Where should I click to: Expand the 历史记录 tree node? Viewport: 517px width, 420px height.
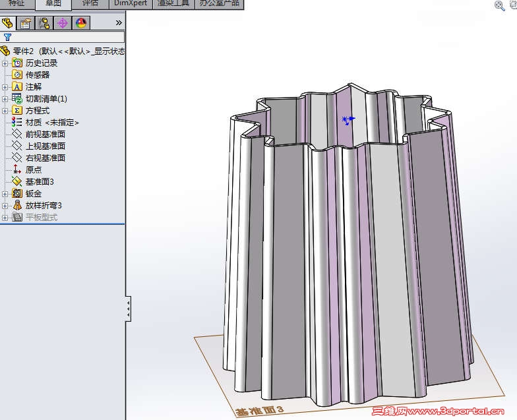[5, 63]
